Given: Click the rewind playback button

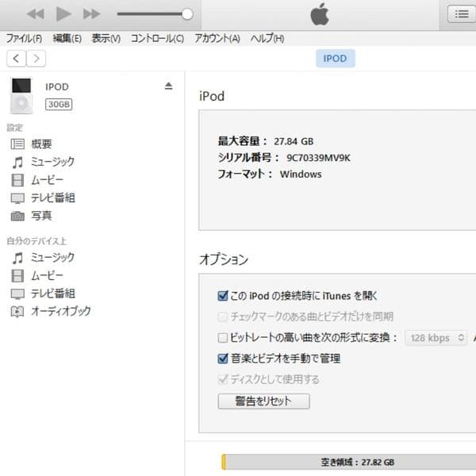Looking at the screenshot, I should pos(36,14).
